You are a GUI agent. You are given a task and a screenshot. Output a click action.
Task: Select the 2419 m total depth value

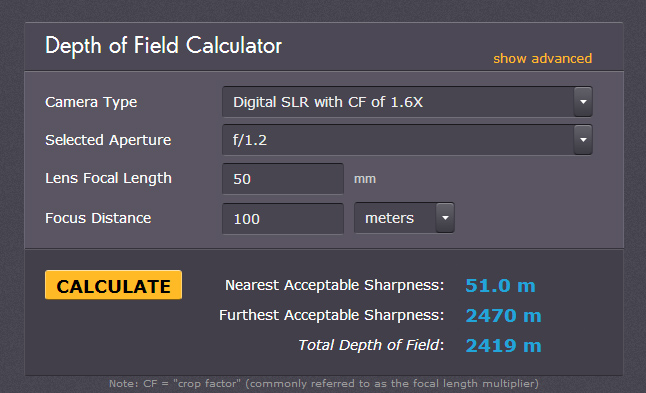503,346
